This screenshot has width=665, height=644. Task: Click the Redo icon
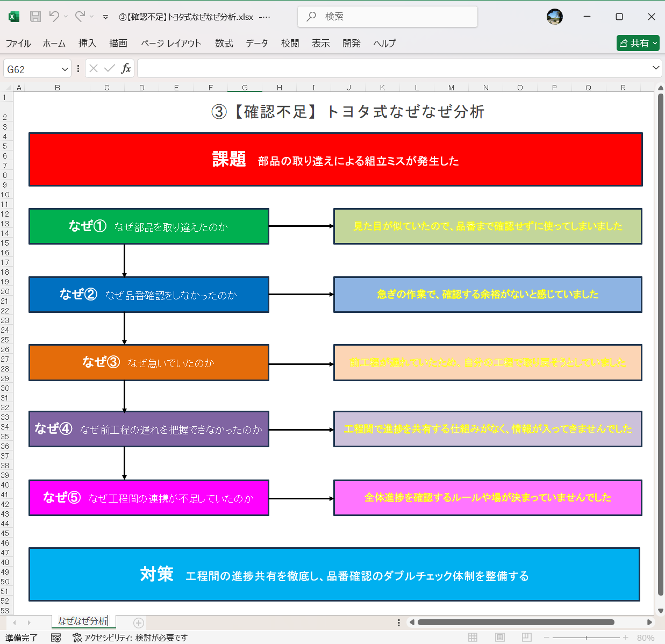[x=82, y=17]
